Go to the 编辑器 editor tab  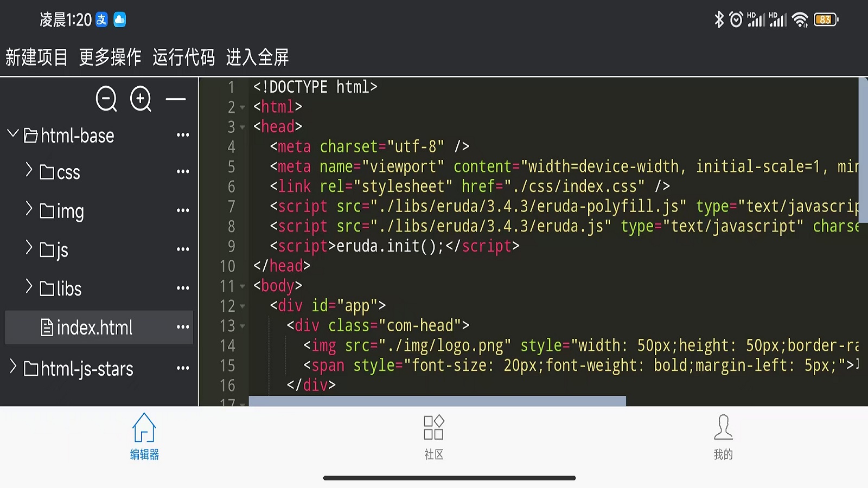coord(144,437)
